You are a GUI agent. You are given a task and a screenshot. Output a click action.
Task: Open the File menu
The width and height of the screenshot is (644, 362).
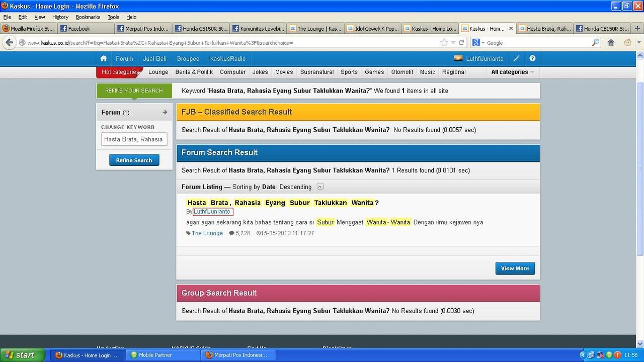[x=7, y=17]
